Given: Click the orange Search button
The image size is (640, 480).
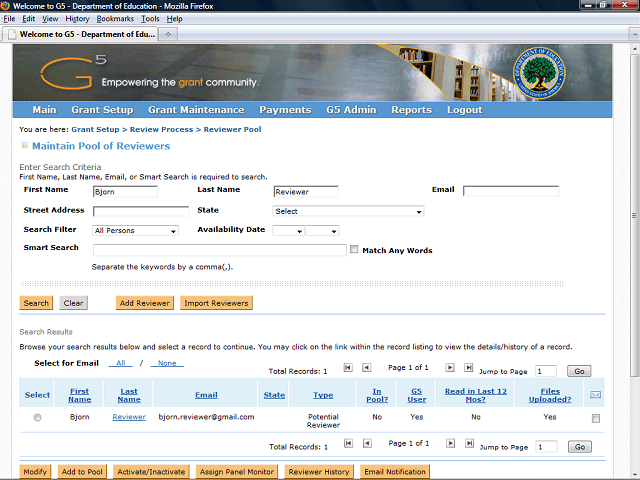Looking at the screenshot, I should (36, 303).
